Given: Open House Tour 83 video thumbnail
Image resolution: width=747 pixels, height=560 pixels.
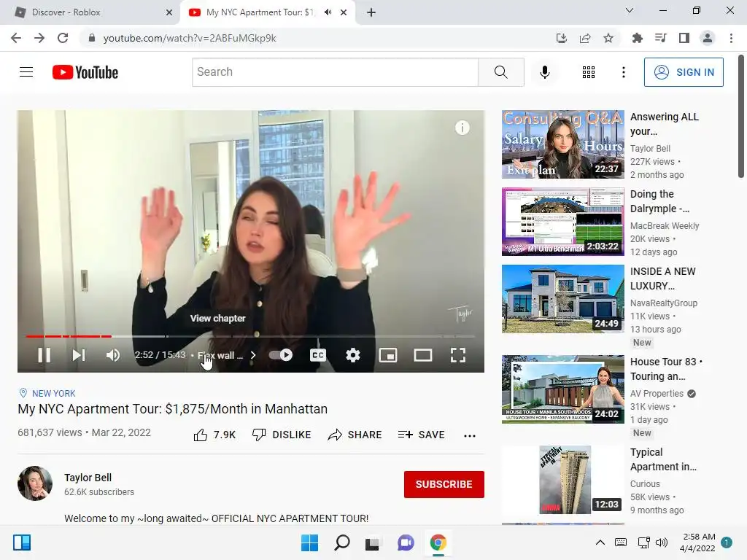Looking at the screenshot, I should click(562, 389).
